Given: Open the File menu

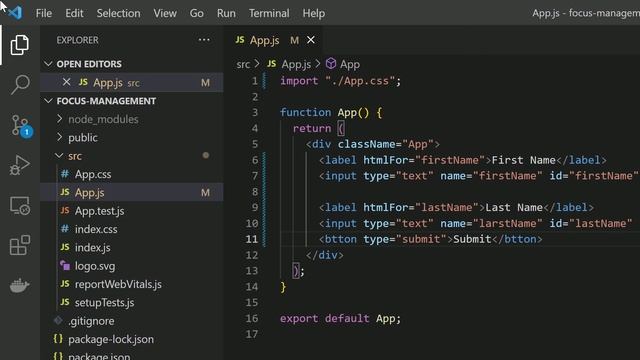Looking at the screenshot, I should point(44,13).
